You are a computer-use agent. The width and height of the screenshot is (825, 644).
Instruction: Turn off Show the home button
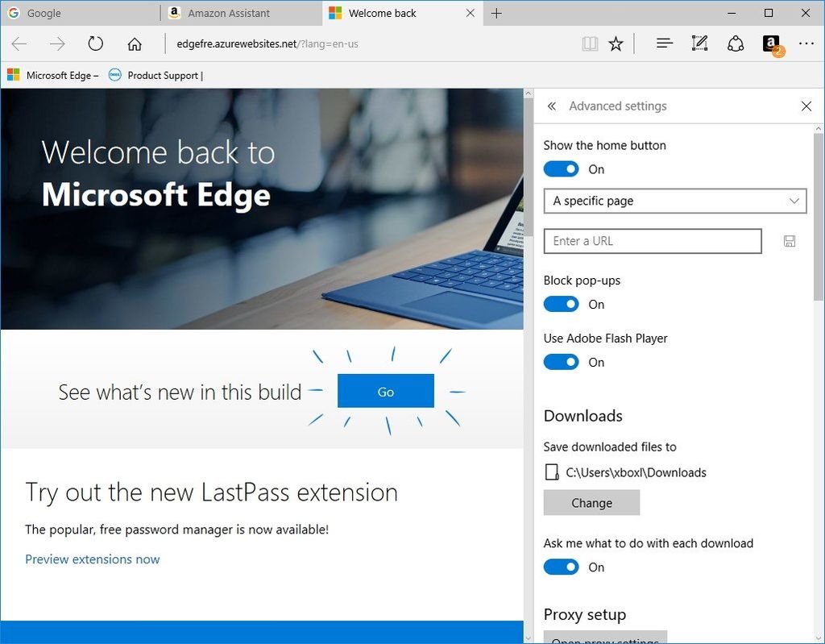coord(561,168)
